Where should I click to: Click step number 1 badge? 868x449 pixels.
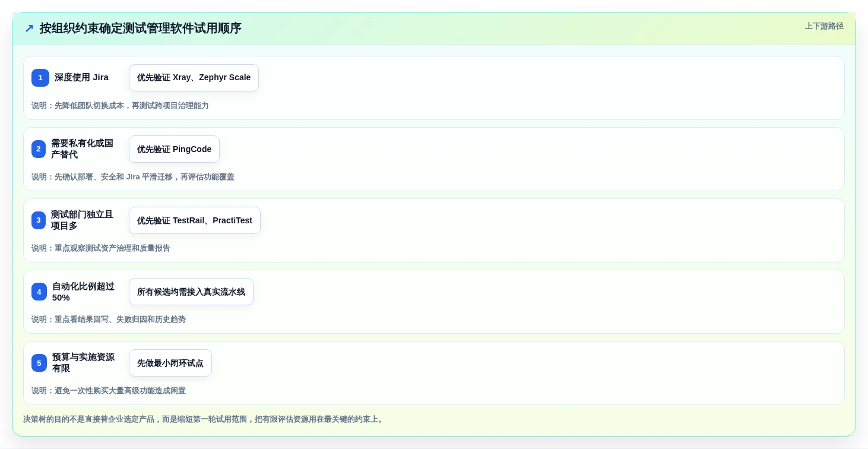(x=40, y=78)
